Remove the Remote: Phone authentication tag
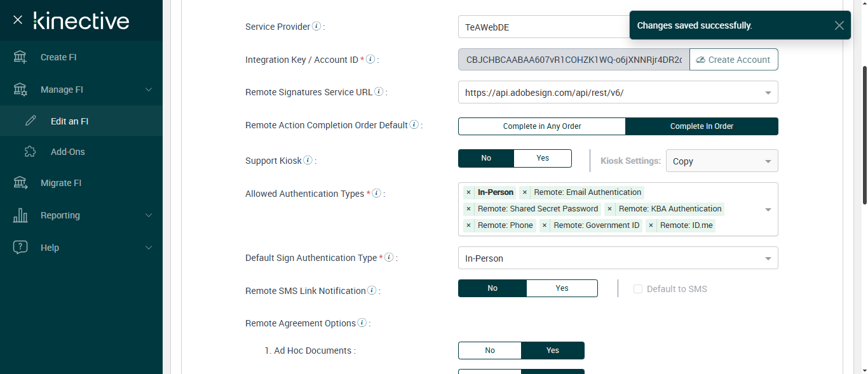The height and width of the screenshot is (374, 868). (468, 225)
